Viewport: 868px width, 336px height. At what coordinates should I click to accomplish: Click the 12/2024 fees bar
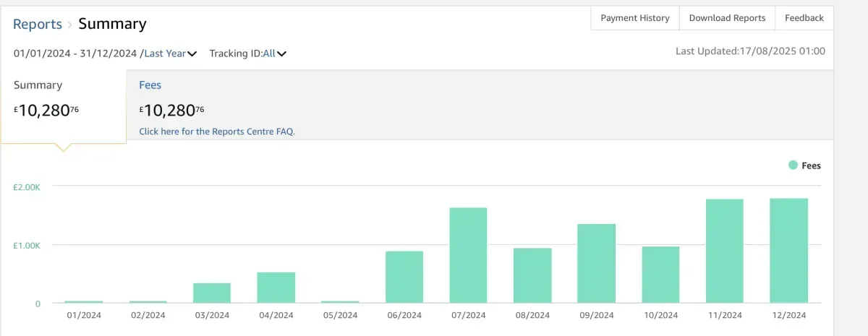pyautogui.click(x=788, y=250)
